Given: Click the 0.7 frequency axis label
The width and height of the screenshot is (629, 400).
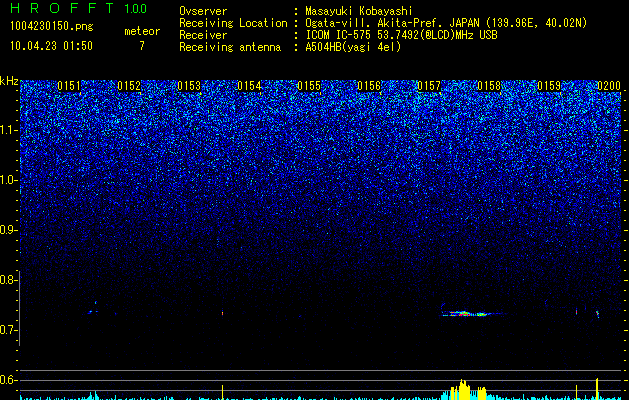Looking at the screenshot, I should point(9,330).
